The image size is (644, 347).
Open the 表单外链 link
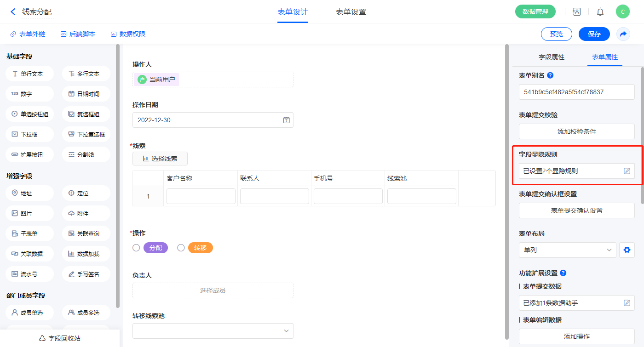click(x=28, y=34)
